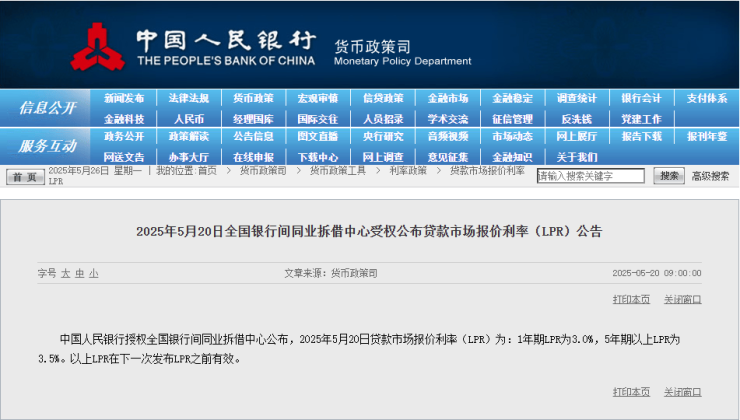
Task: Open 银行会计 menu item
Action: (x=641, y=98)
